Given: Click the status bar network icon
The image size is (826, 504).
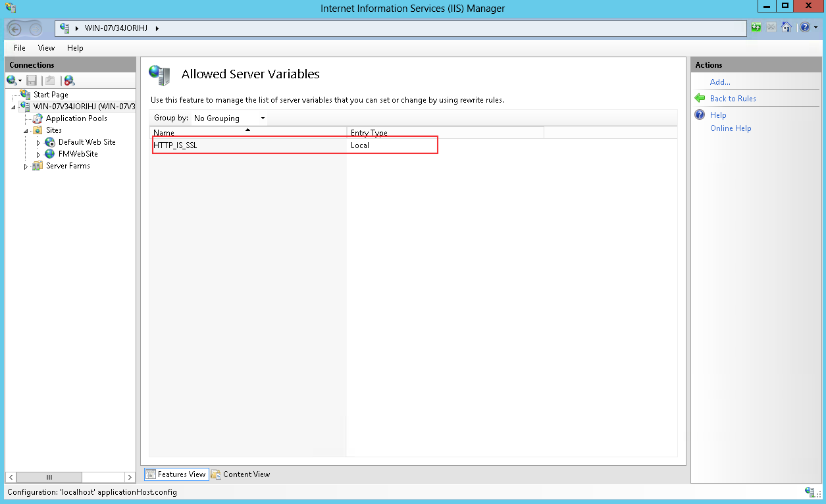Looking at the screenshot, I should [810, 491].
